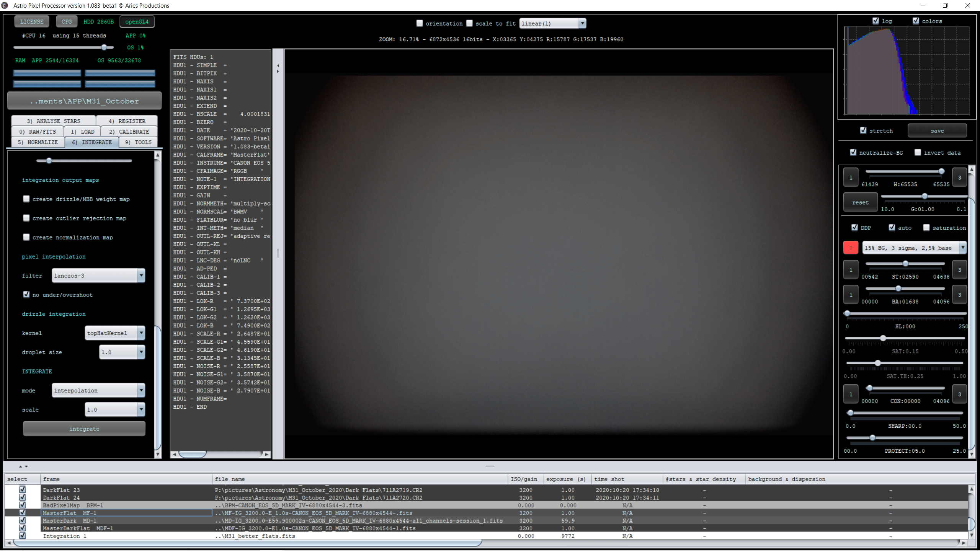Viewport: 980px width, 551px height.
Task: Click the left arrow of header panel scrollbar
Action: (175, 454)
